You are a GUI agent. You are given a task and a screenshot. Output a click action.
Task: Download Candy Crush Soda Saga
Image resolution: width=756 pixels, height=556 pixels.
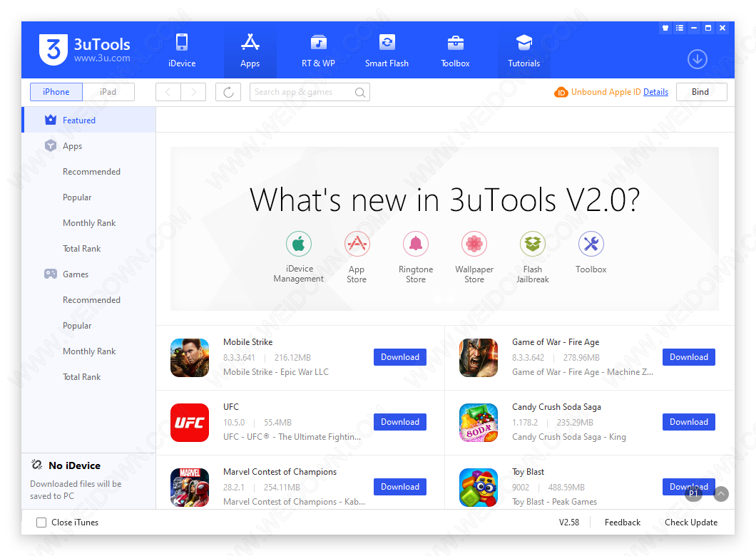pyautogui.click(x=688, y=422)
